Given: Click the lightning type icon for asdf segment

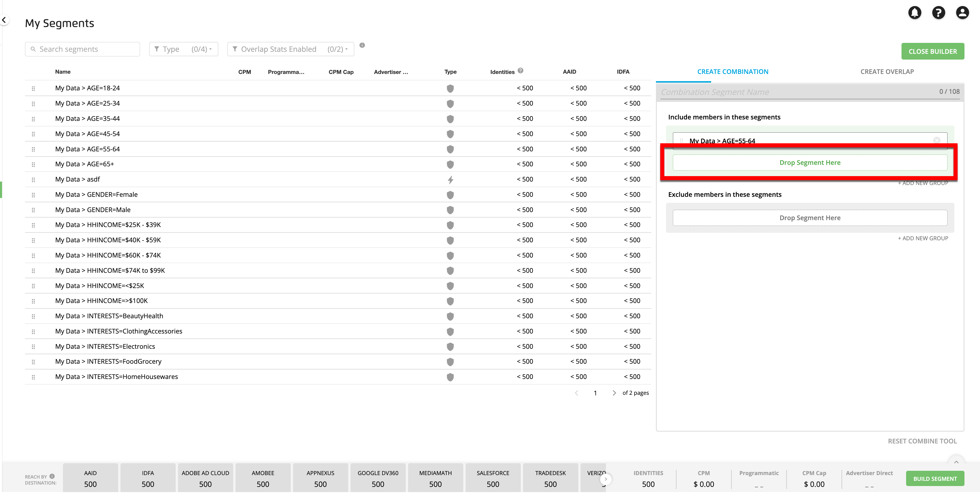Looking at the screenshot, I should point(450,180).
